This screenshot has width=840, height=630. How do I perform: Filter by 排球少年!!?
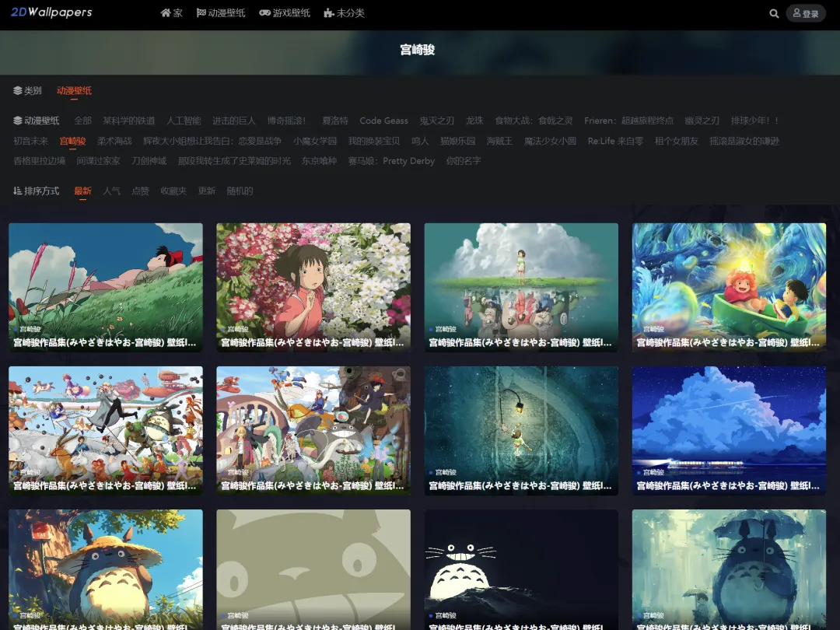click(754, 121)
